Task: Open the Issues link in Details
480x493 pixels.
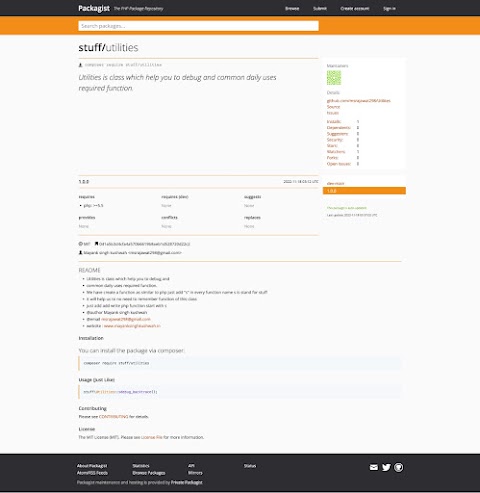Action: [333, 113]
